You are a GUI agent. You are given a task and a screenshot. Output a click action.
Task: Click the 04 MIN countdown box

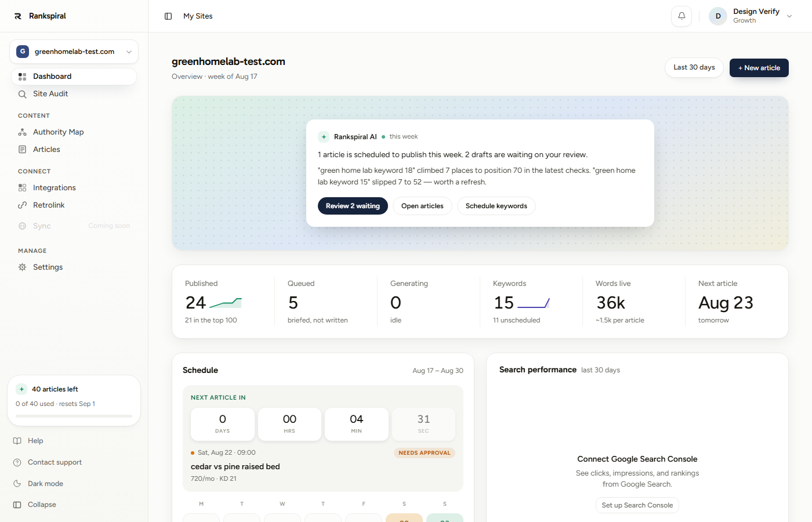coord(357,424)
